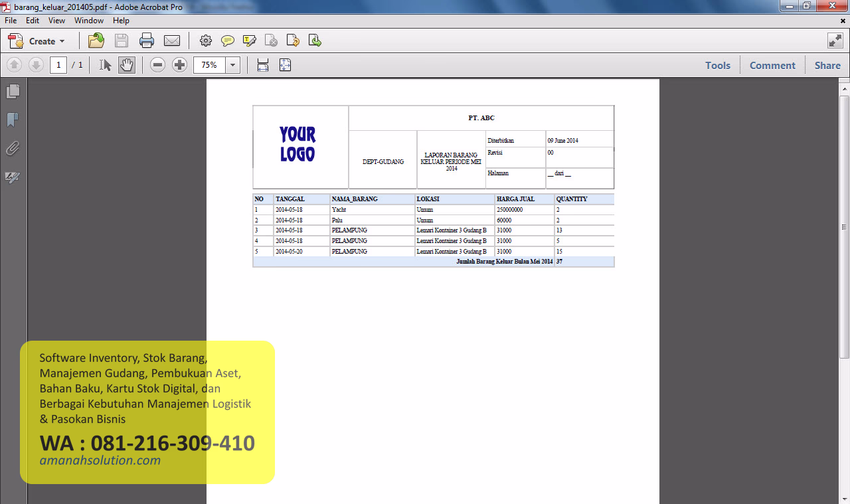This screenshot has height=504, width=850.
Task: Choose the Selection tool for text and images
Action: pyautogui.click(x=105, y=65)
